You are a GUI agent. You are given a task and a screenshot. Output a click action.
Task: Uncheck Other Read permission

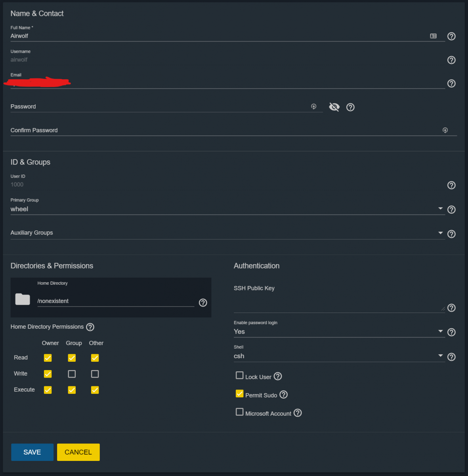click(x=95, y=358)
